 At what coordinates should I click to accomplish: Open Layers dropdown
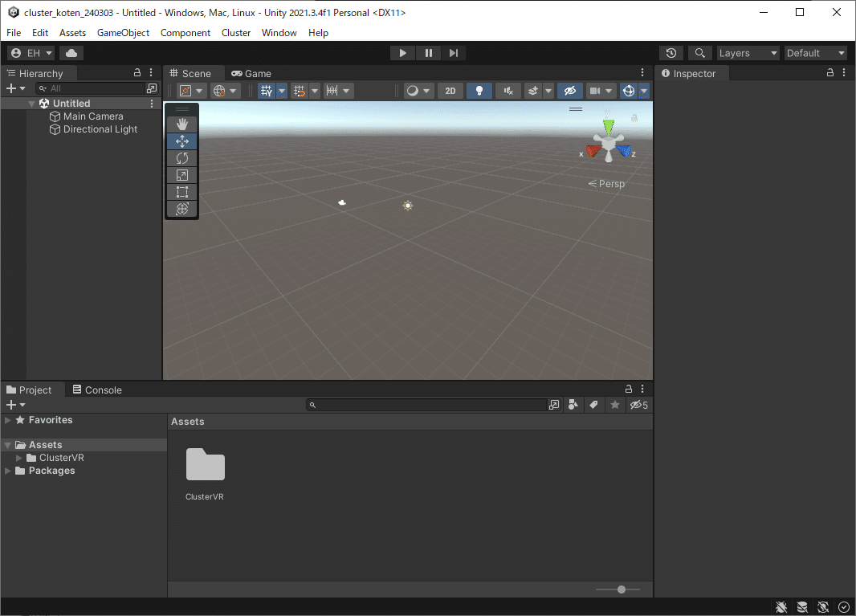pos(748,53)
